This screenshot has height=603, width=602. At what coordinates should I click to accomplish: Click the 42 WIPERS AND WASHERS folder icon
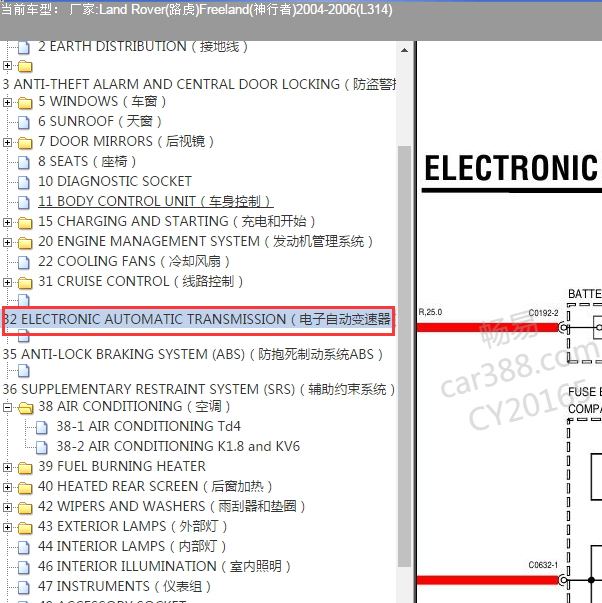pos(25,508)
